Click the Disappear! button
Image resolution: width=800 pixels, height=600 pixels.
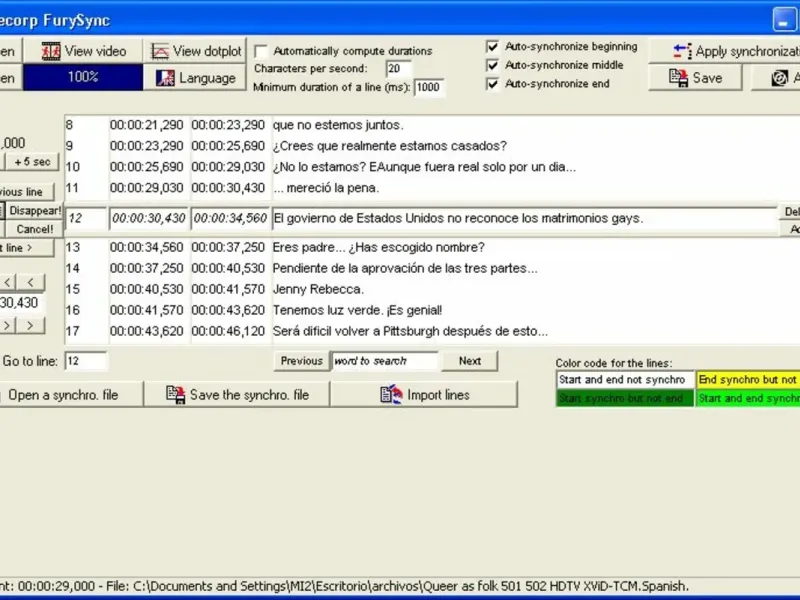point(35,211)
